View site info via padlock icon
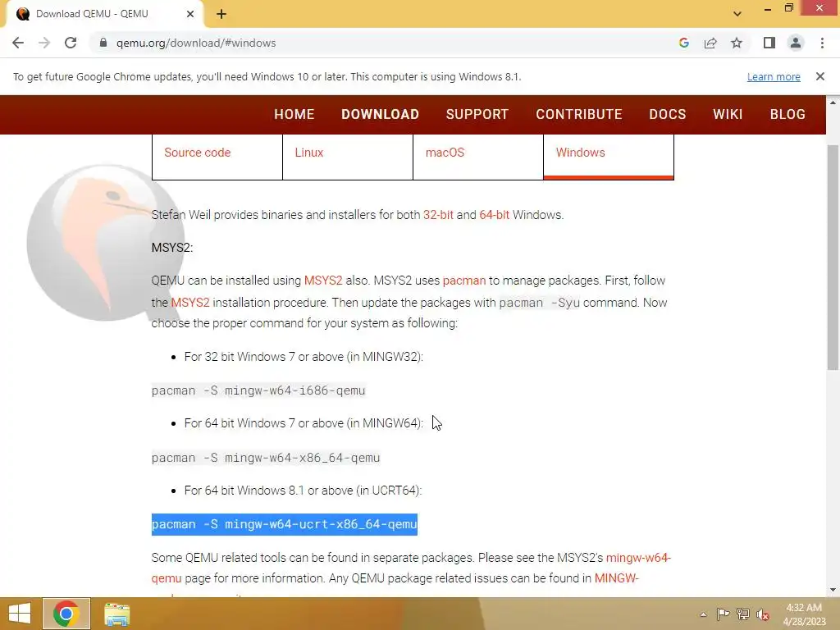The image size is (840, 630). [x=103, y=43]
